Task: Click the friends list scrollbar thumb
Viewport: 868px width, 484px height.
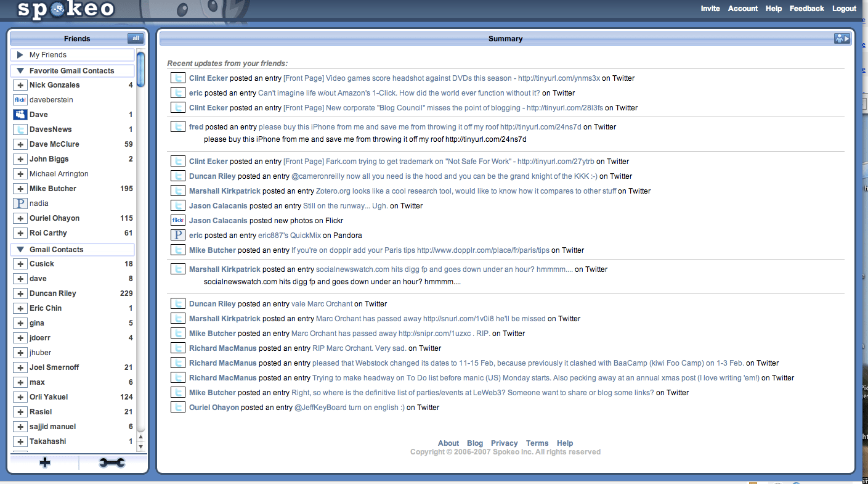Action: [140, 69]
